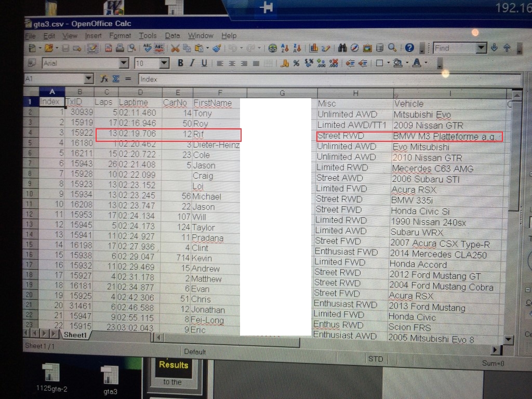Open Background Color dropdown arrow
Screen dimensions: 532x399
[x=407, y=63]
